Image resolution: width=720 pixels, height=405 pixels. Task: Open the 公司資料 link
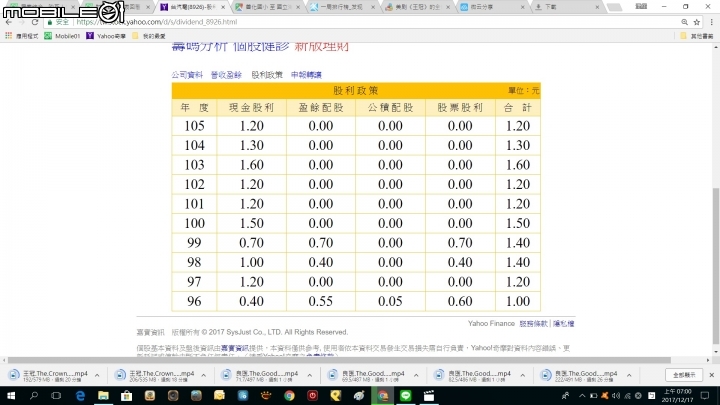click(x=187, y=75)
